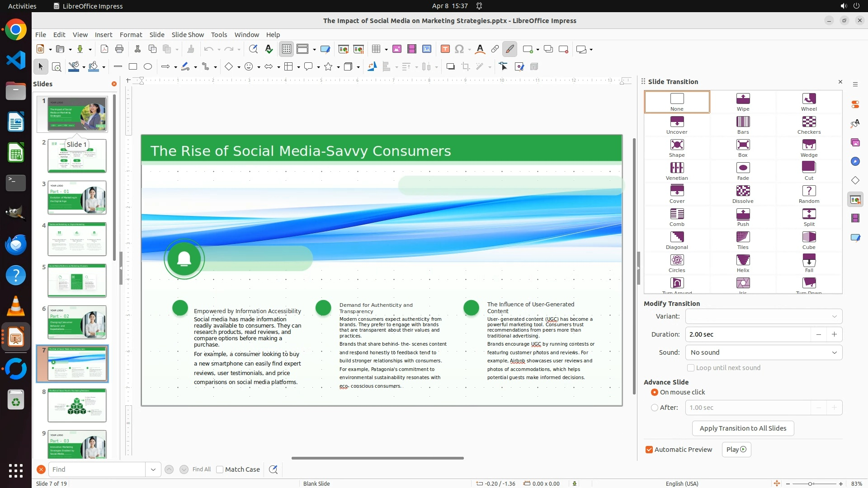The height and width of the screenshot is (488, 868).
Task: Uncheck the Automatic Preview checkbox
Action: click(x=649, y=450)
